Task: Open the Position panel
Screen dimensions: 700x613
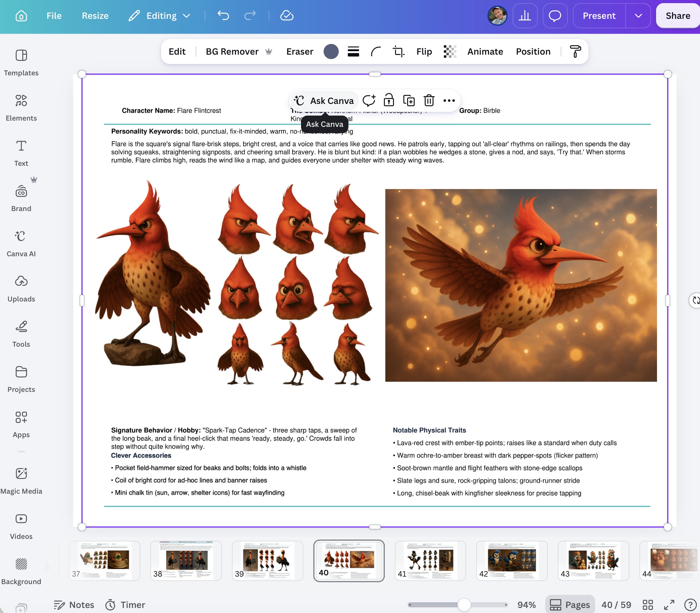Action: [x=533, y=52]
